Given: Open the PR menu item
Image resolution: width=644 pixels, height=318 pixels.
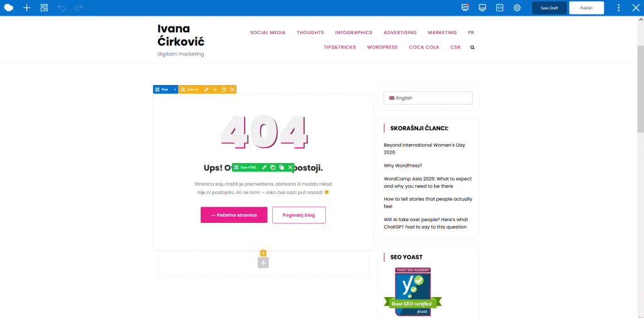Looking at the screenshot, I should [471, 33].
